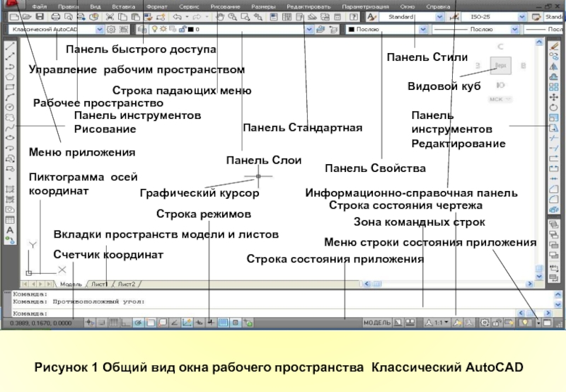Toggle МОДЕЛЬ model space button in status bar
Screen dimensions: 566x392
point(376,323)
